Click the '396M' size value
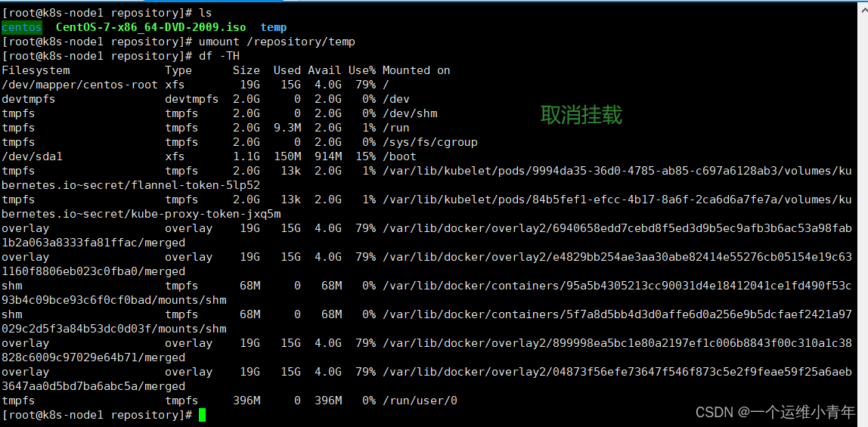 point(246,401)
